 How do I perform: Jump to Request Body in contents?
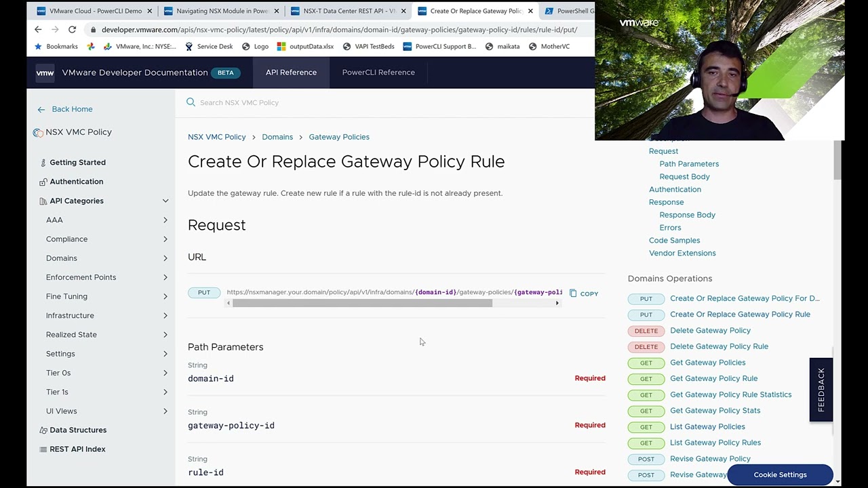point(684,177)
